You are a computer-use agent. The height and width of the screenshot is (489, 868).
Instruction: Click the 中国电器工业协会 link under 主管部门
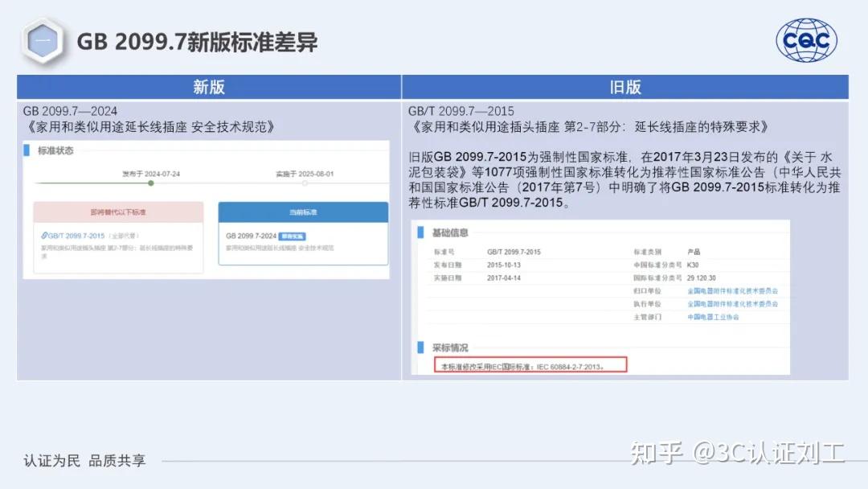click(714, 317)
